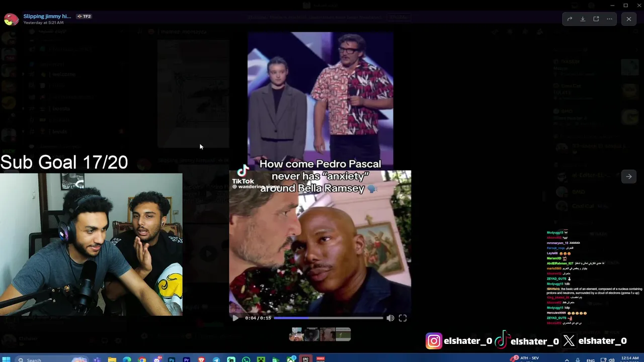Open Photoshop from the taskbar

[x=172, y=359]
